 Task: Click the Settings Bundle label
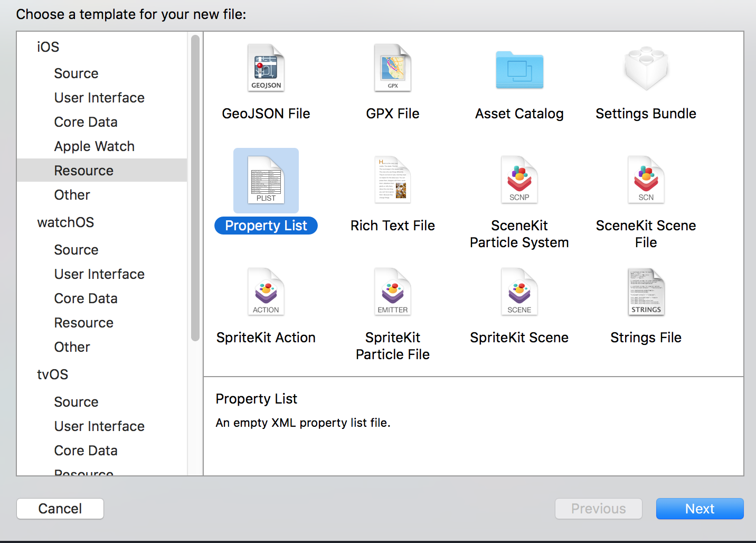click(x=646, y=114)
